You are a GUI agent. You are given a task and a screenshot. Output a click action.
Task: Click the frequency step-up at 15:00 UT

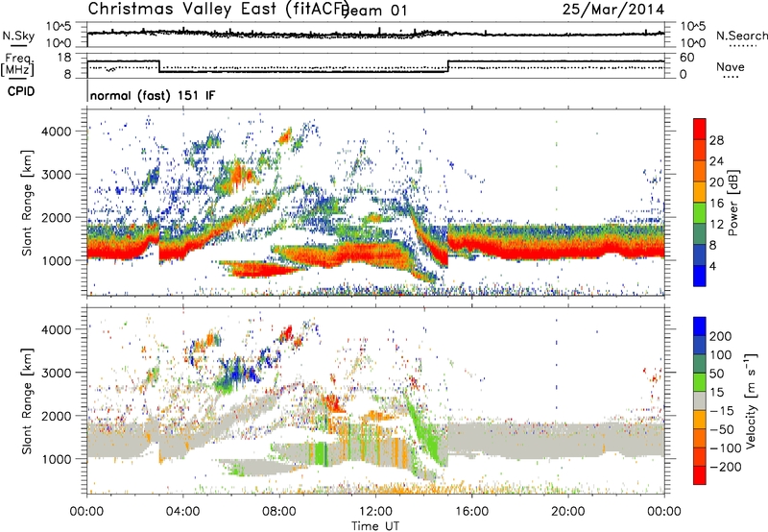click(x=447, y=66)
